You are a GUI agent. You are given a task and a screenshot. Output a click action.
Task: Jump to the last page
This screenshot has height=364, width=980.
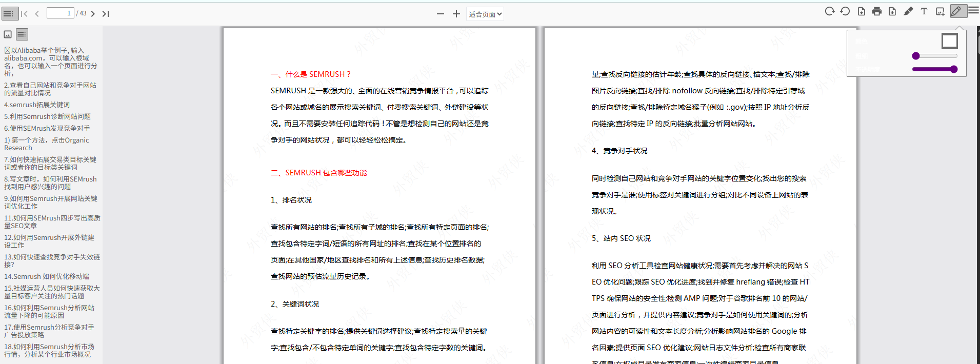(106, 14)
